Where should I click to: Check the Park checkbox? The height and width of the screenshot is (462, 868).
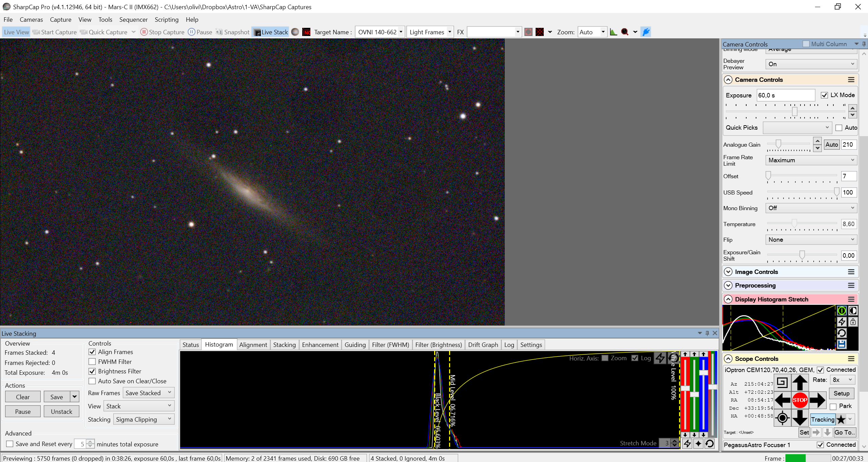(833, 406)
